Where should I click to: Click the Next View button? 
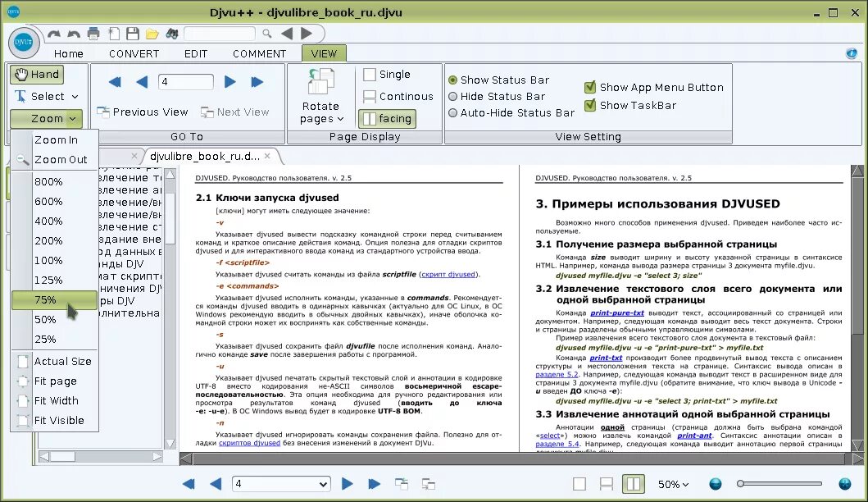[x=234, y=112]
